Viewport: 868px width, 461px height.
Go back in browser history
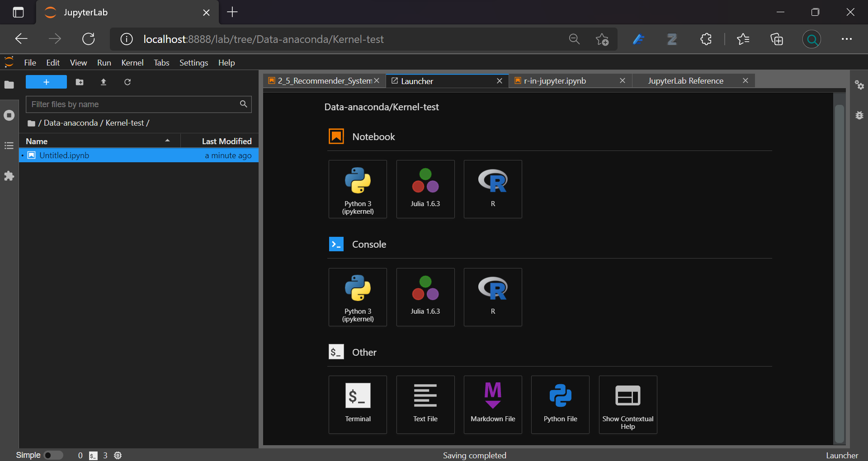point(21,39)
